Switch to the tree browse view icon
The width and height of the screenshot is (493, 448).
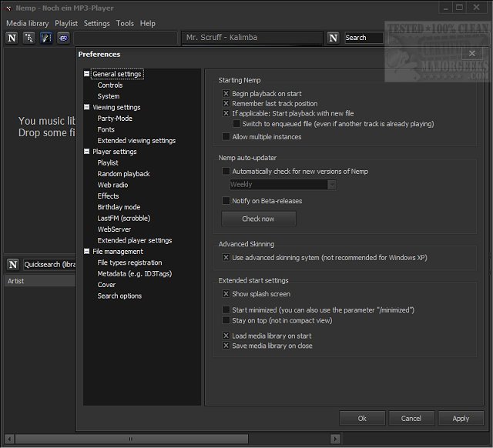coord(29,38)
